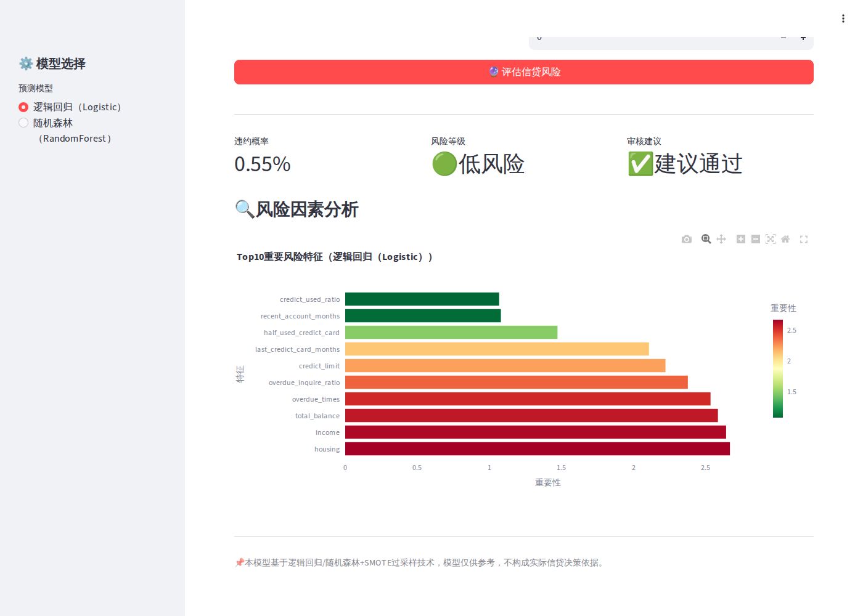Click the 'last_credict_card_months' axis label

coord(297,349)
